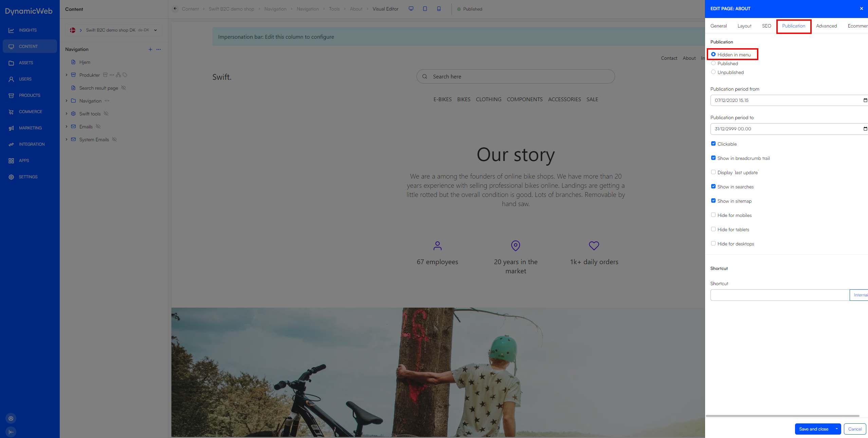Enable Hide for mobiles checkbox
The image size is (868, 438).
tap(713, 215)
